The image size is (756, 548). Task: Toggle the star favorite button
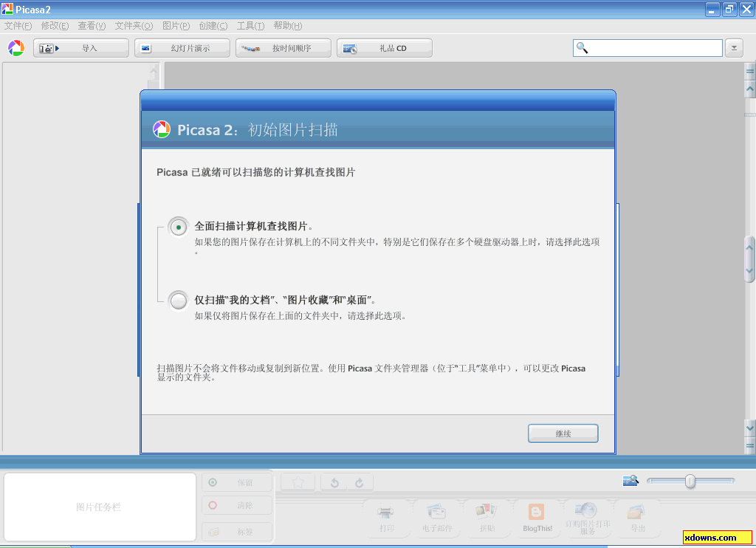click(x=298, y=482)
